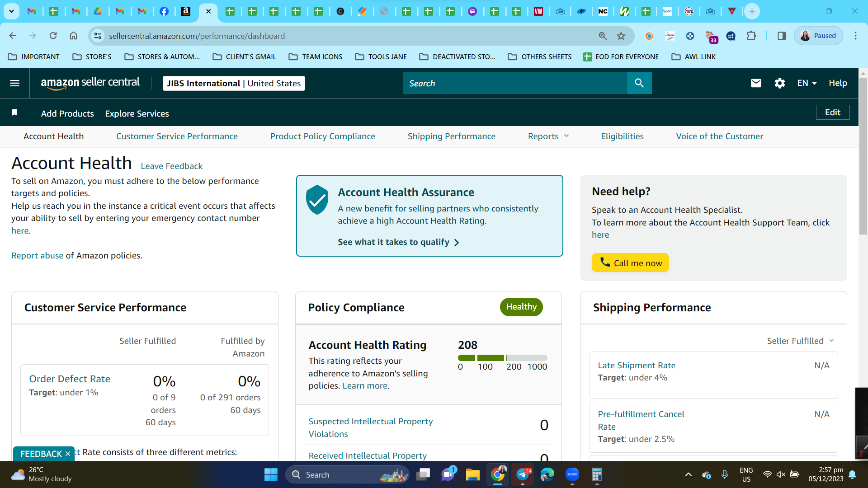Open Suspected Intellectual Property Violations link

(x=371, y=428)
